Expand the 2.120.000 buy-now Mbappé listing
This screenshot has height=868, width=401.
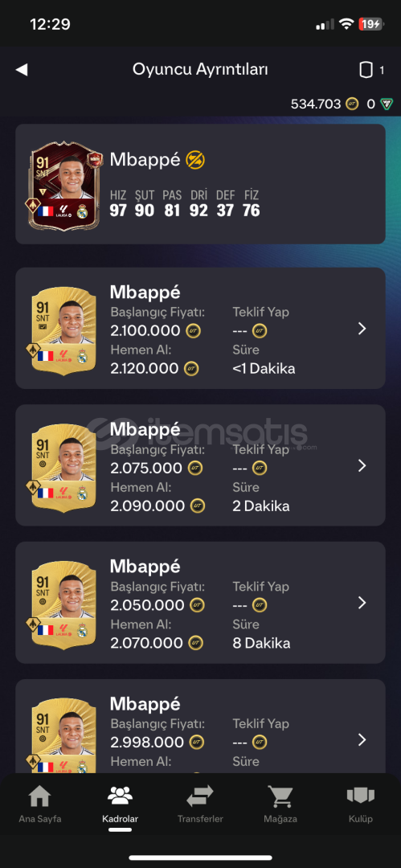point(201,328)
